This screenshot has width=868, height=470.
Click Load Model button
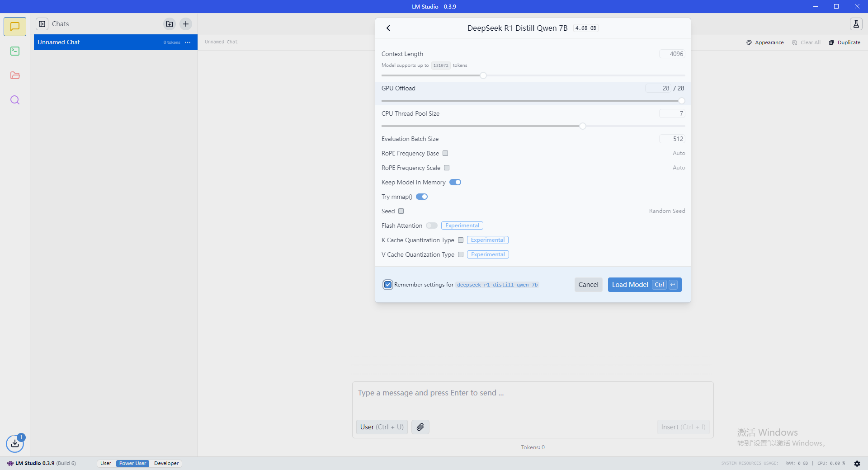point(645,285)
